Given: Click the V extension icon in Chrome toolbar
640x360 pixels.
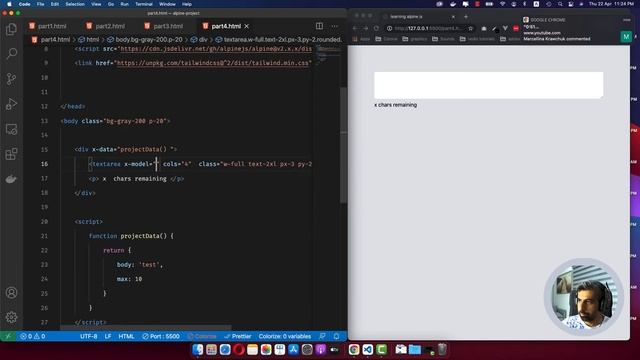Looking at the screenshot, I should point(505,28).
